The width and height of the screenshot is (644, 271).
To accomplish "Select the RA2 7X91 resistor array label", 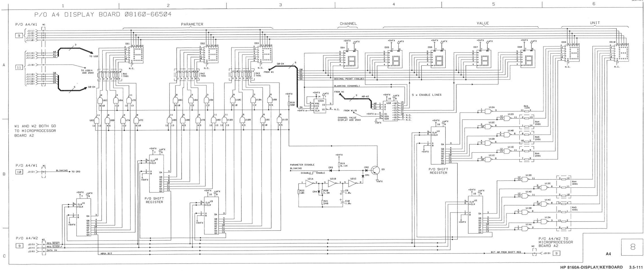I will click(x=203, y=75).
